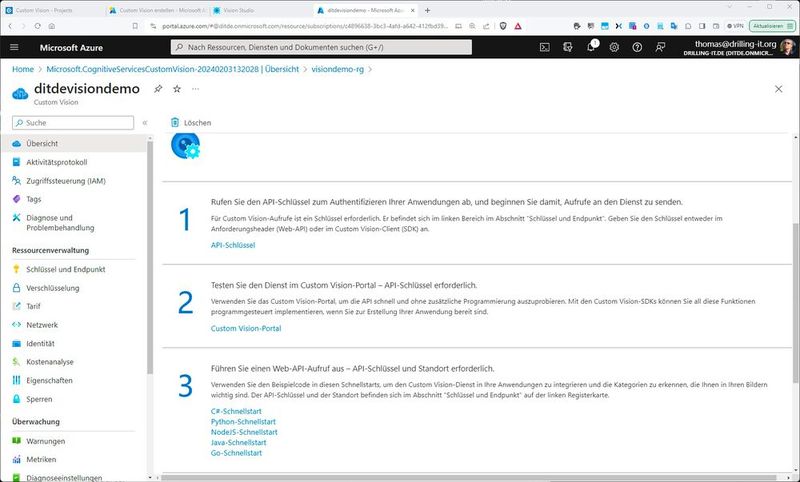Image resolution: width=800 pixels, height=482 pixels.
Task: Click the user account avatar
Action: point(787,47)
